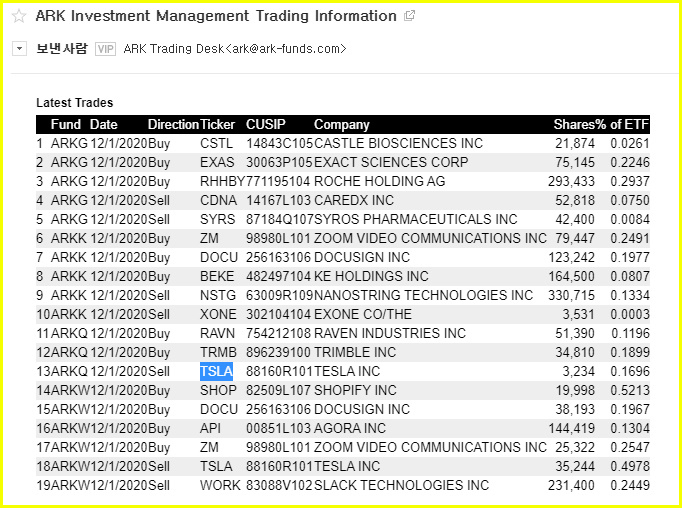Image resolution: width=682 pixels, height=508 pixels.
Task: Click RAVEN INDUSTRIES INC cell
Action: tap(390, 334)
